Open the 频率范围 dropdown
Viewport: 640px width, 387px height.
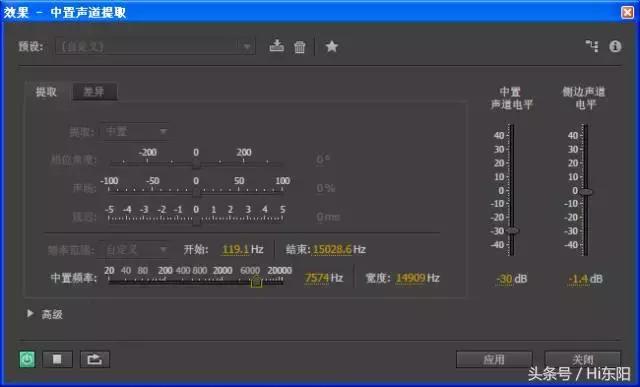[x=135, y=249]
